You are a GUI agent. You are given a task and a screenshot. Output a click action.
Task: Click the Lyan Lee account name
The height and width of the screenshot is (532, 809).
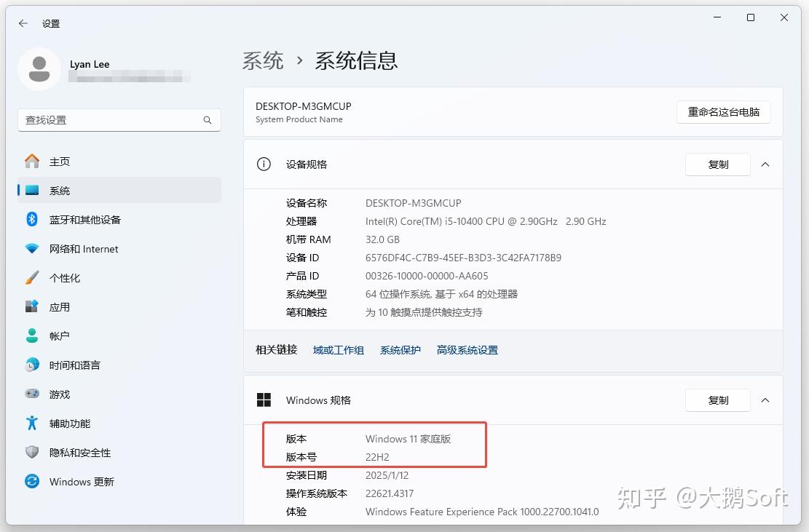pos(90,65)
